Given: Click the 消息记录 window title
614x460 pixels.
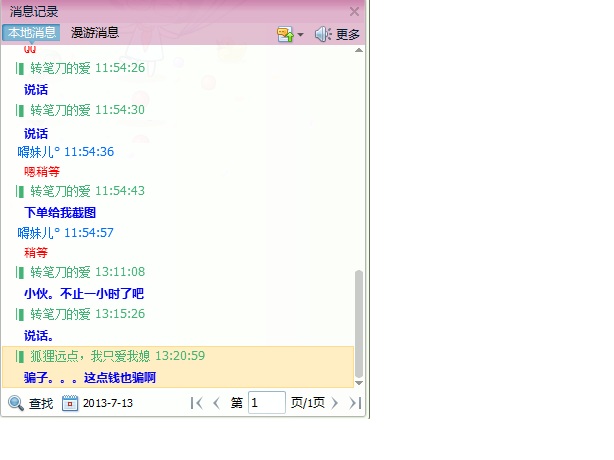Looking at the screenshot, I should [x=34, y=12].
